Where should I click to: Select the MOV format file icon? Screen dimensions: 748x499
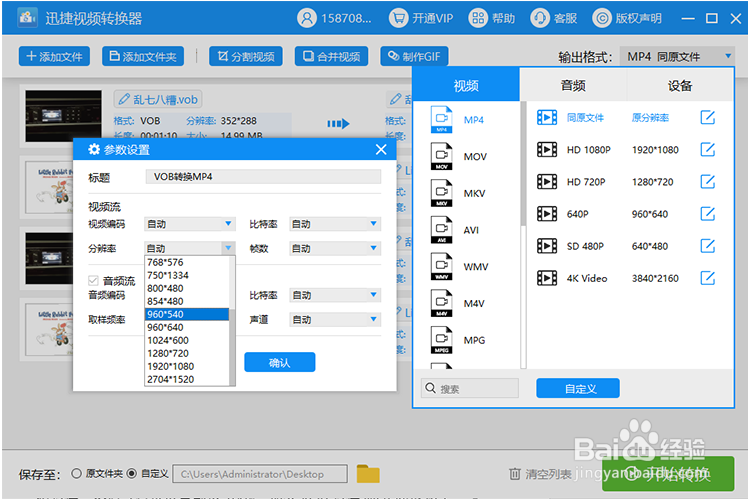441,156
